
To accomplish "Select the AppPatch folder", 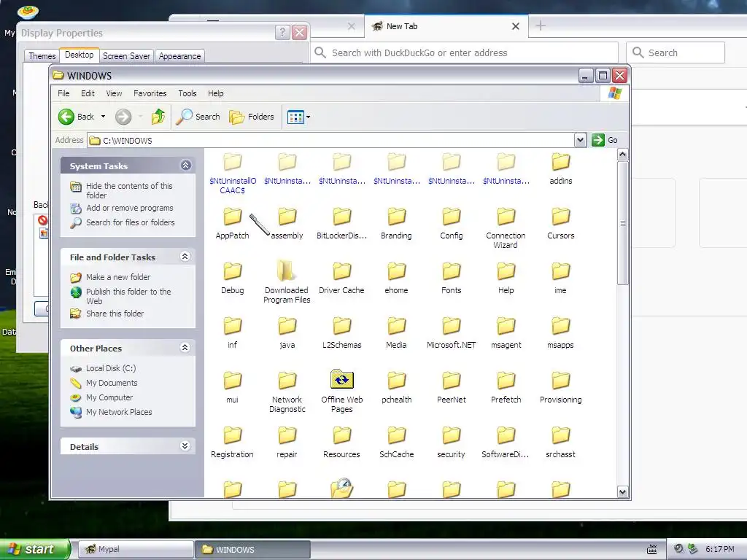I will tap(232, 223).
